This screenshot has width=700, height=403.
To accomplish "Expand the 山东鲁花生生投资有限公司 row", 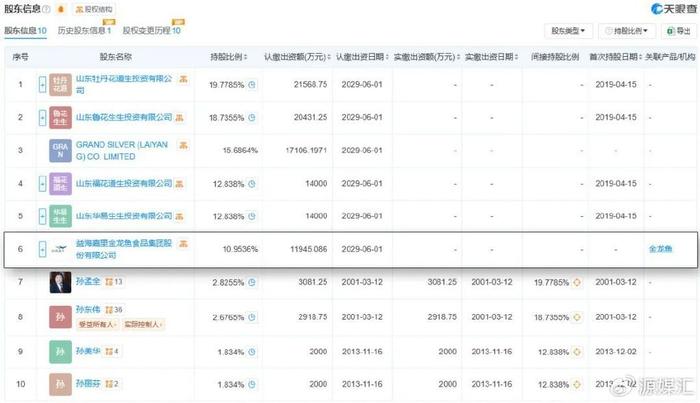I will tap(42, 117).
